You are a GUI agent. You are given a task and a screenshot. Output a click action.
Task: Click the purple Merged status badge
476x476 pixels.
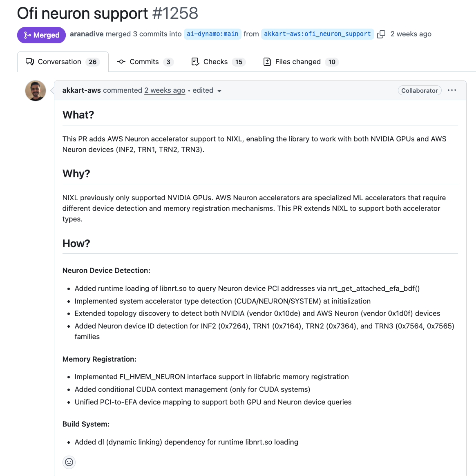click(x=41, y=35)
